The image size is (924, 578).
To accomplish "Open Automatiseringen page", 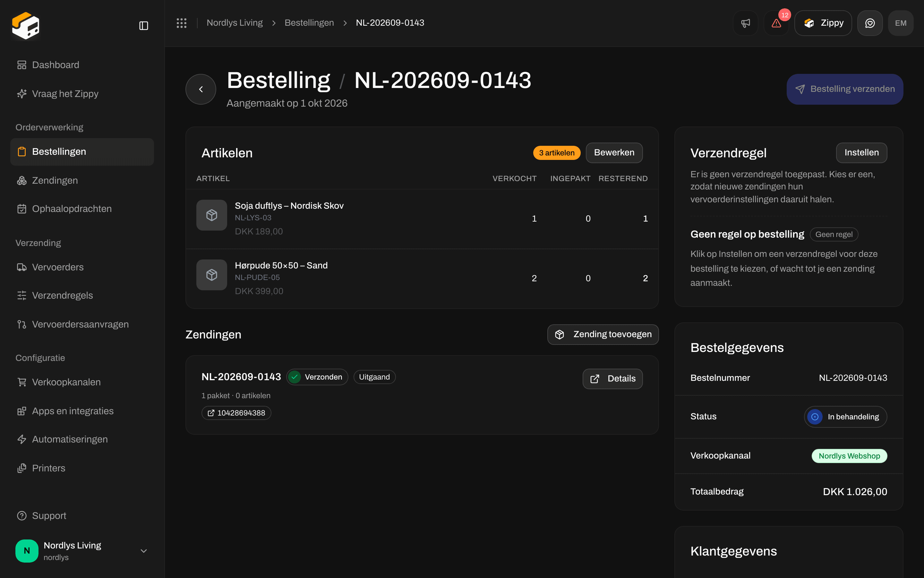I will 82,439.
